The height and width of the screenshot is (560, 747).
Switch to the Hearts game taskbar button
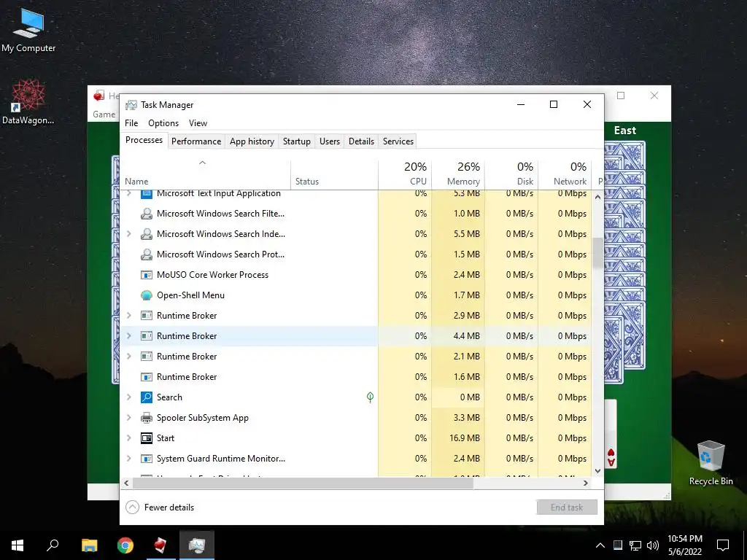[x=160, y=545]
